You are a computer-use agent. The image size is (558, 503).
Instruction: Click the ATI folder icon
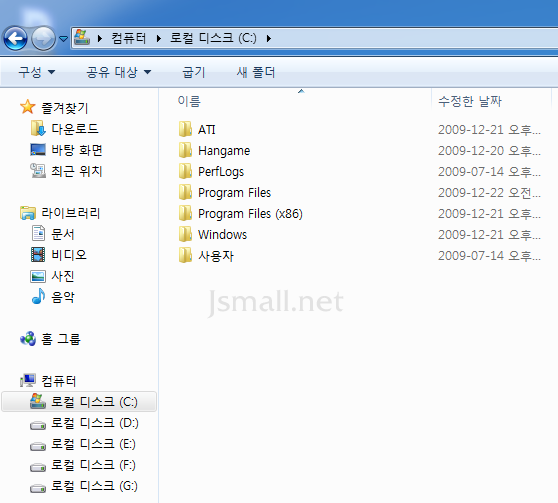point(185,129)
